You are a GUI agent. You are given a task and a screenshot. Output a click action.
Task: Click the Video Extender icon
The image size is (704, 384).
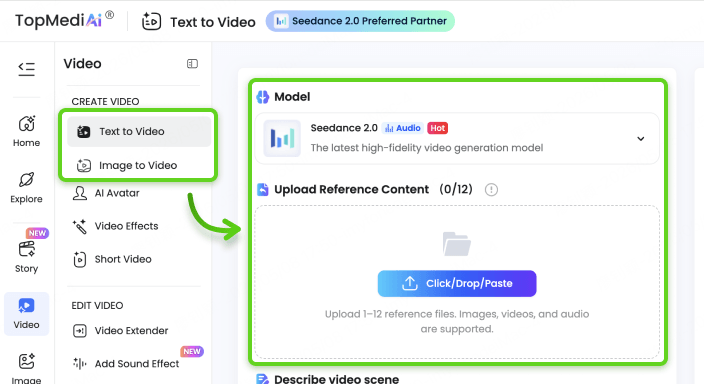[x=79, y=331]
